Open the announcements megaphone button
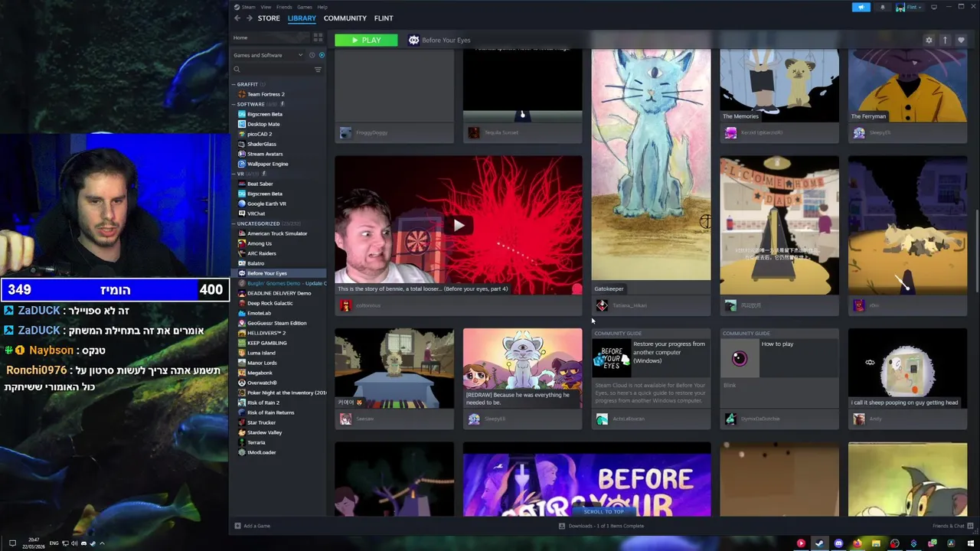Image resolution: width=980 pixels, height=551 pixels. coord(861,7)
